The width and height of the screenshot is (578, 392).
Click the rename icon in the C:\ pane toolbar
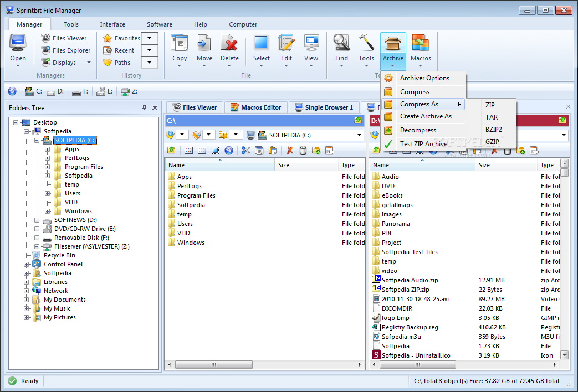click(329, 150)
